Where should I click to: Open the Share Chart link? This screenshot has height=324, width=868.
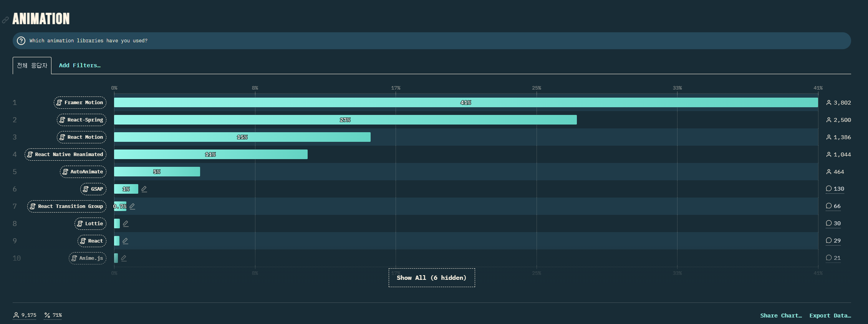click(x=781, y=316)
